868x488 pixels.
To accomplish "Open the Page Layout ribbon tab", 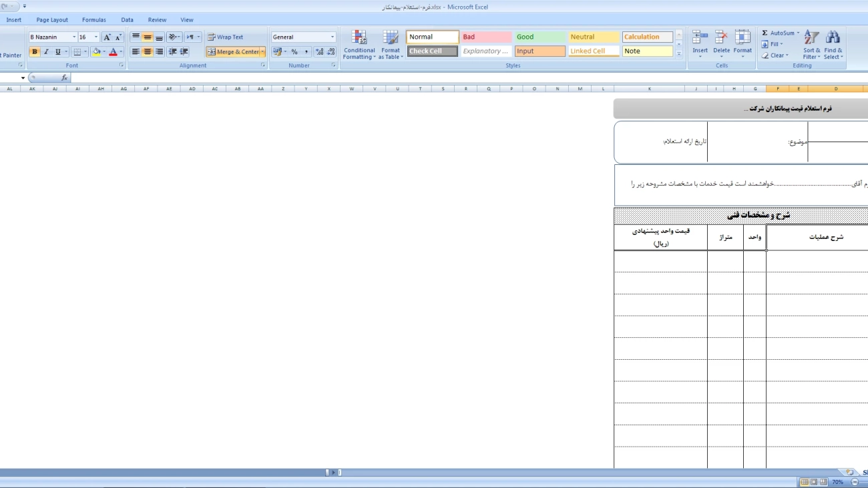I will pos(52,20).
